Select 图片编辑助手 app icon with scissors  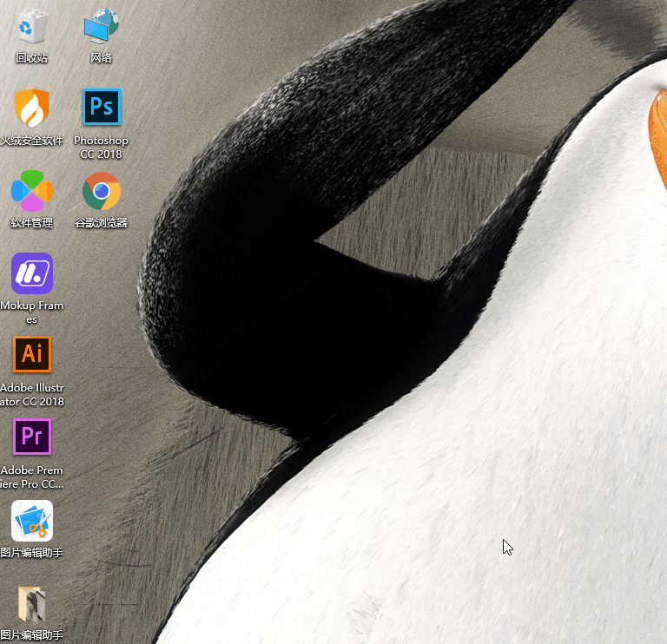click(x=32, y=520)
